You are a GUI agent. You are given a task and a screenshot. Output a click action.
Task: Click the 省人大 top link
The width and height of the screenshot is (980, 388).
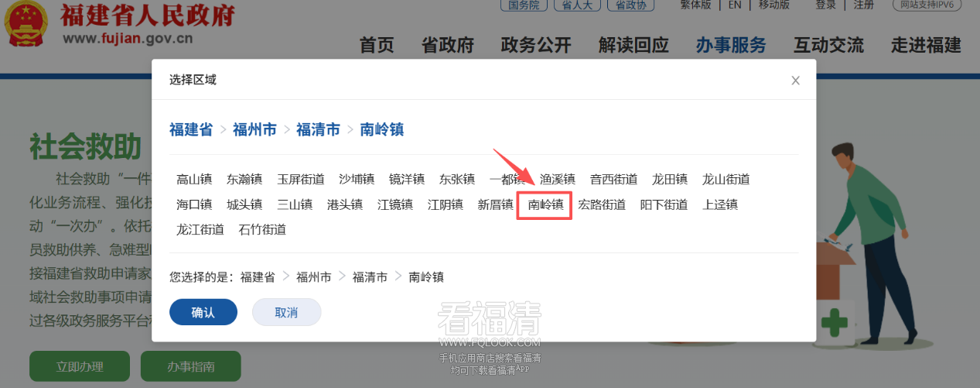pyautogui.click(x=576, y=5)
